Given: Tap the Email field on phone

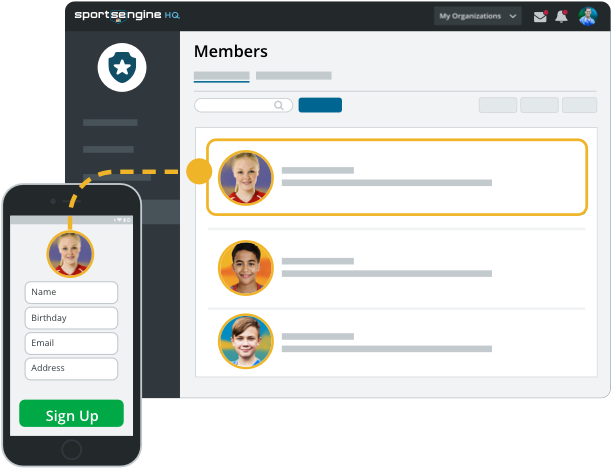Looking at the screenshot, I should 71,343.
